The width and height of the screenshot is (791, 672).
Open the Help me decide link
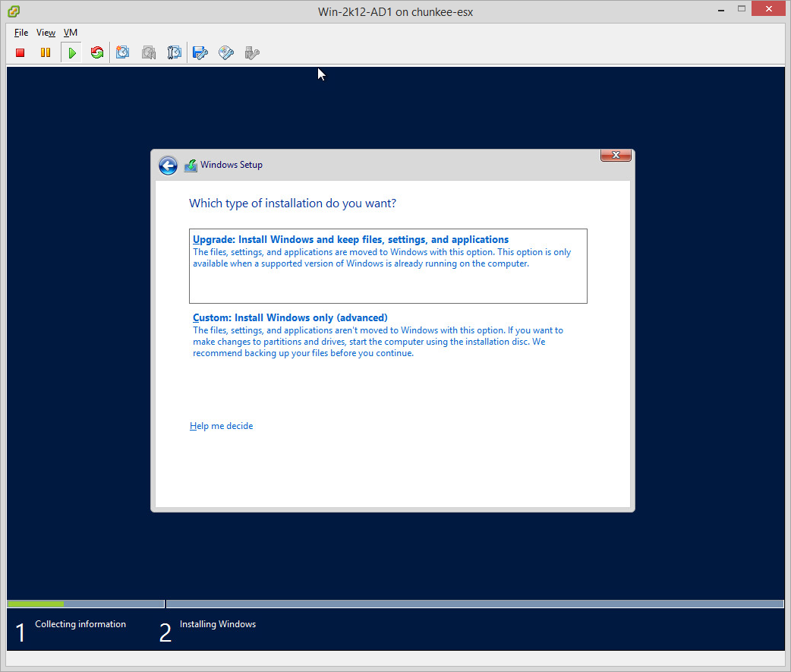(x=221, y=426)
